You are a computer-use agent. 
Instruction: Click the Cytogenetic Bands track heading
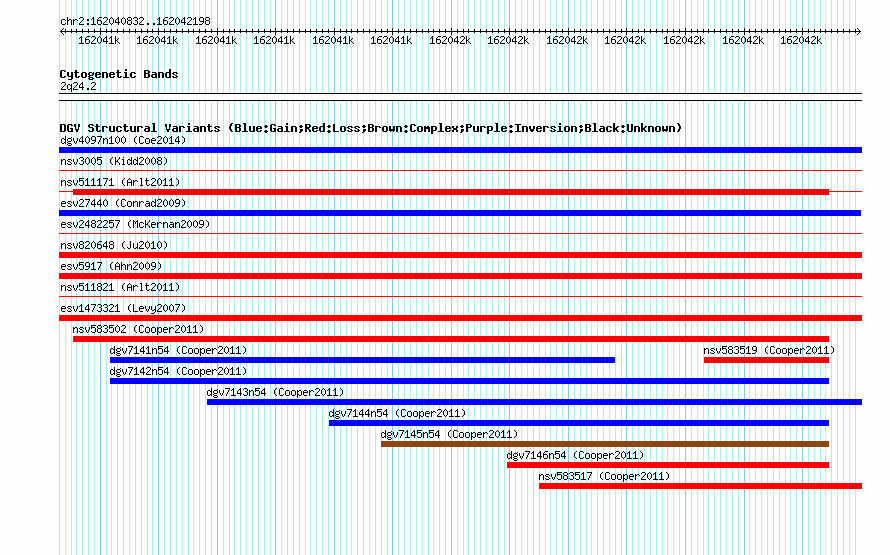click(119, 74)
